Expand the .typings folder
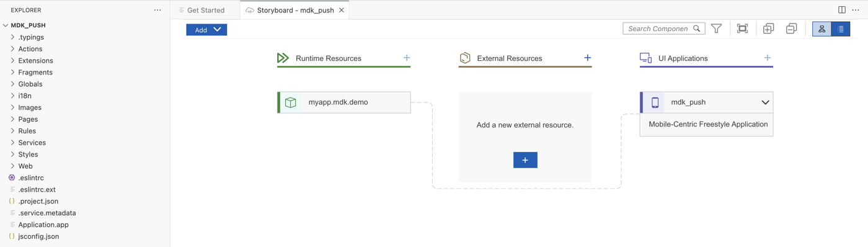Viewport: 868px width, 247px height. (x=12, y=37)
